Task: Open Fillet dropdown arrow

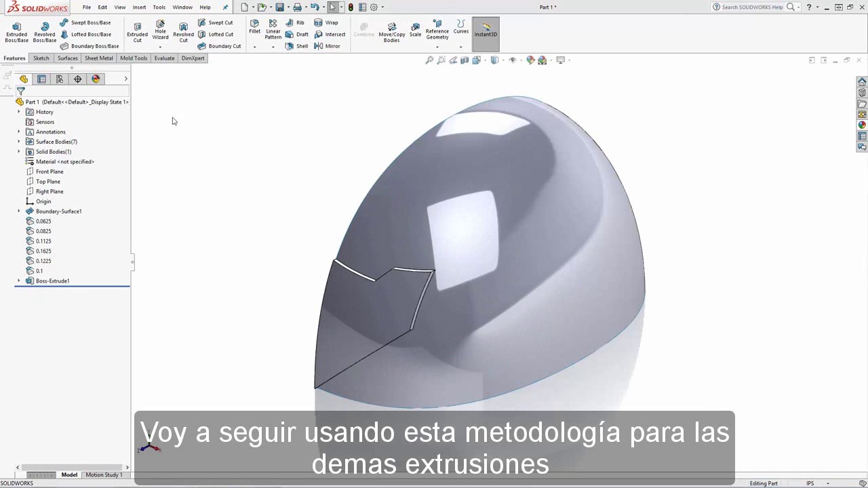Action: click(x=254, y=47)
